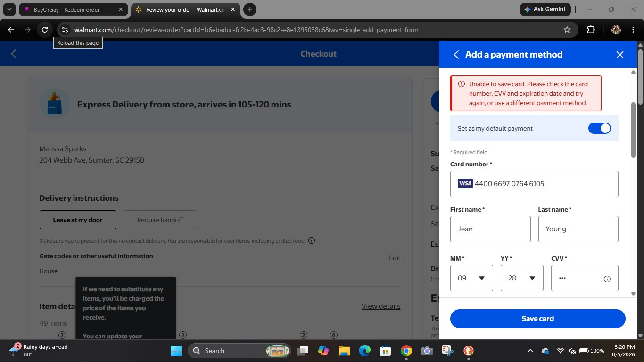Image resolution: width=644 pixels, height=362 pixels.
Task: Switch to the Review your order Walmart tab
Action: (185, 9)
